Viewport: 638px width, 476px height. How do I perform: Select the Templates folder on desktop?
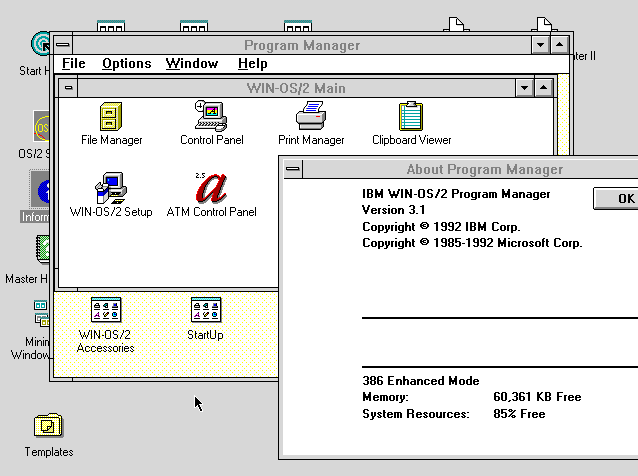click(48, 428)
